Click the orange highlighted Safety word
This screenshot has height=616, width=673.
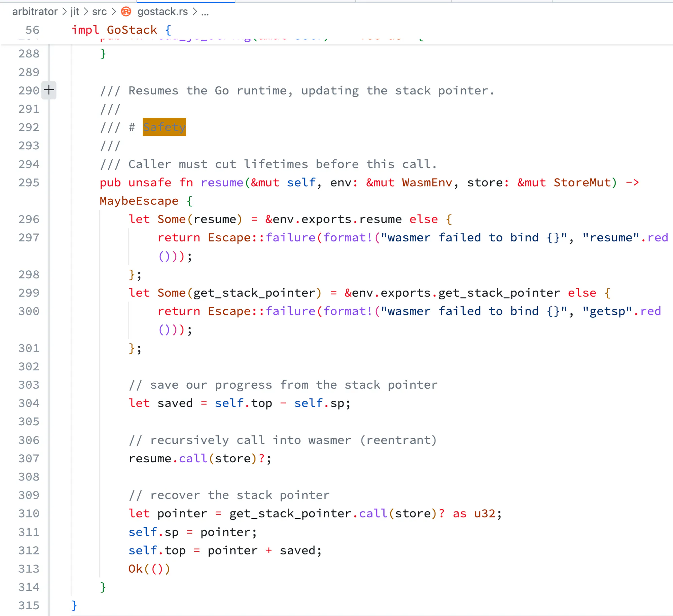[x=164, y=127]
